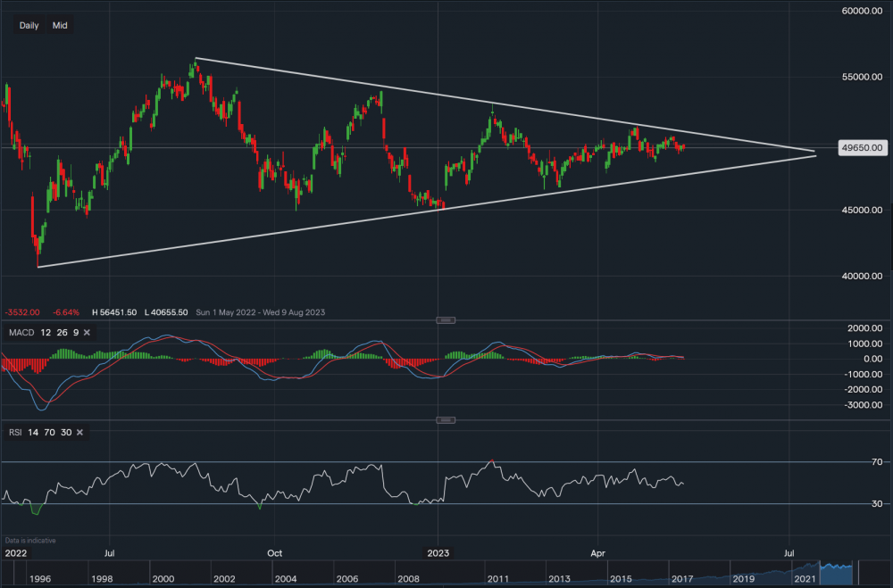Remove the MACD indicator with its X
Viewport: 893px width, 588px height.
pyautogui.click(x=88, y=333)
